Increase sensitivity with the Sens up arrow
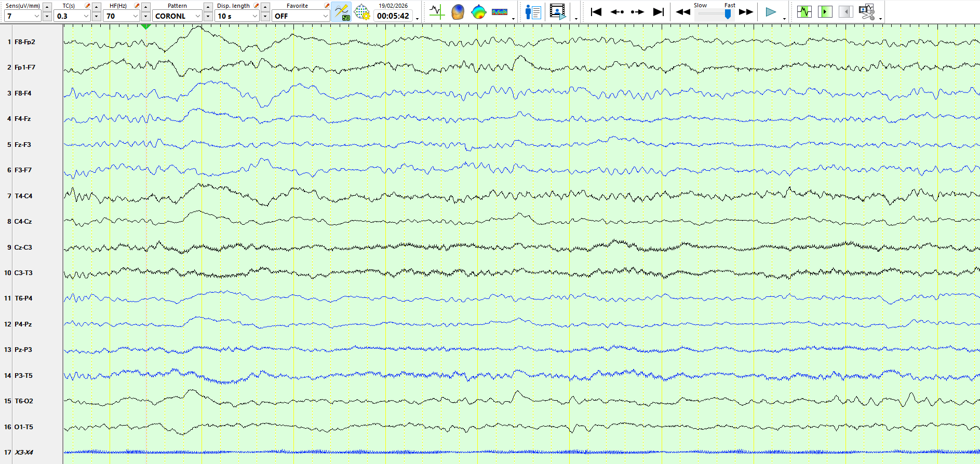980x464 pixels. pos(47,7)
